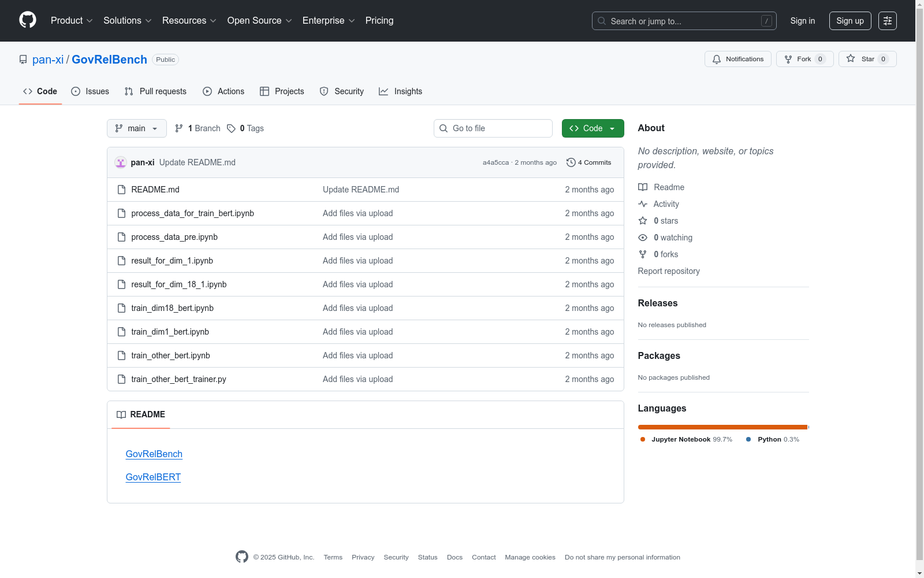Click the file icon beside README.md
This screenshot has height=578, width=924.
tap(121, 190)
